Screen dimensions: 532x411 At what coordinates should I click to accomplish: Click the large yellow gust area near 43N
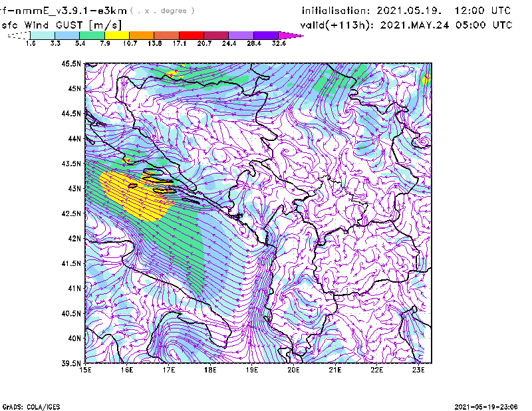click(x=137, y=196)
